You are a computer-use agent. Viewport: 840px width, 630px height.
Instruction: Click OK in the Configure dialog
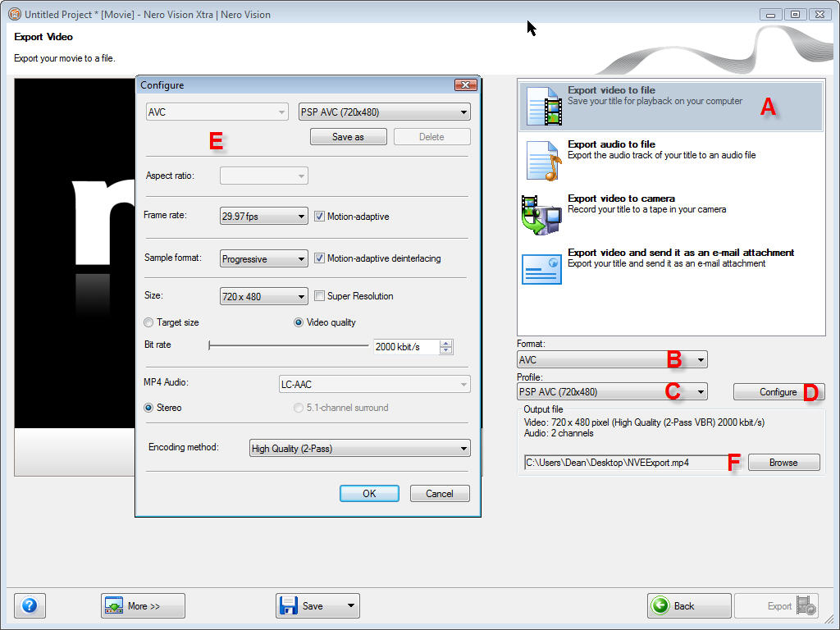click(369, 493)
